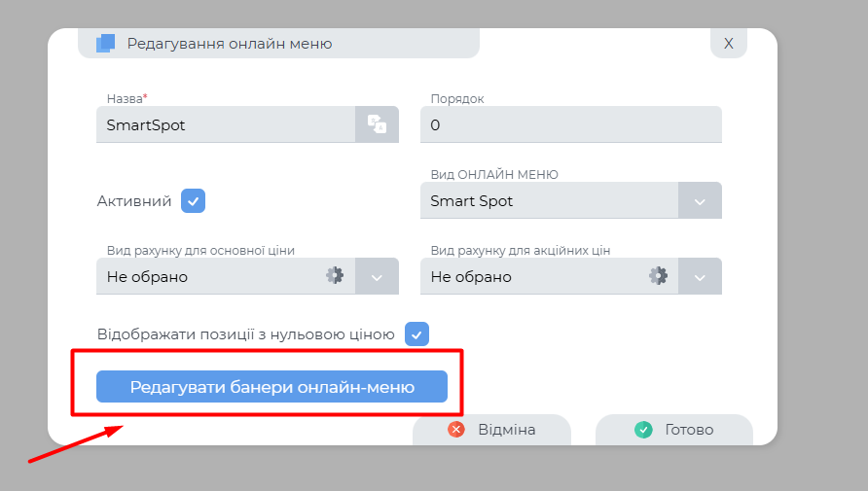Expand the Вид ОНЛАЙН МЕНЮ chevron

click(700, 201)
